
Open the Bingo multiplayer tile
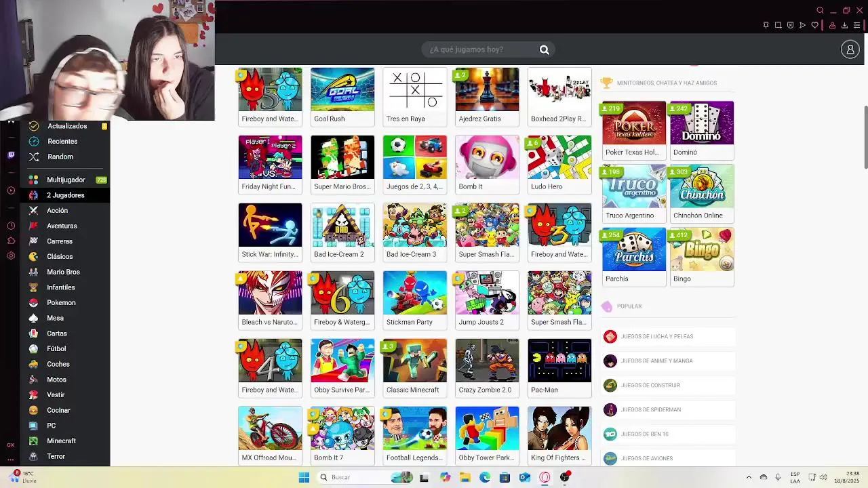click(702, 257)
